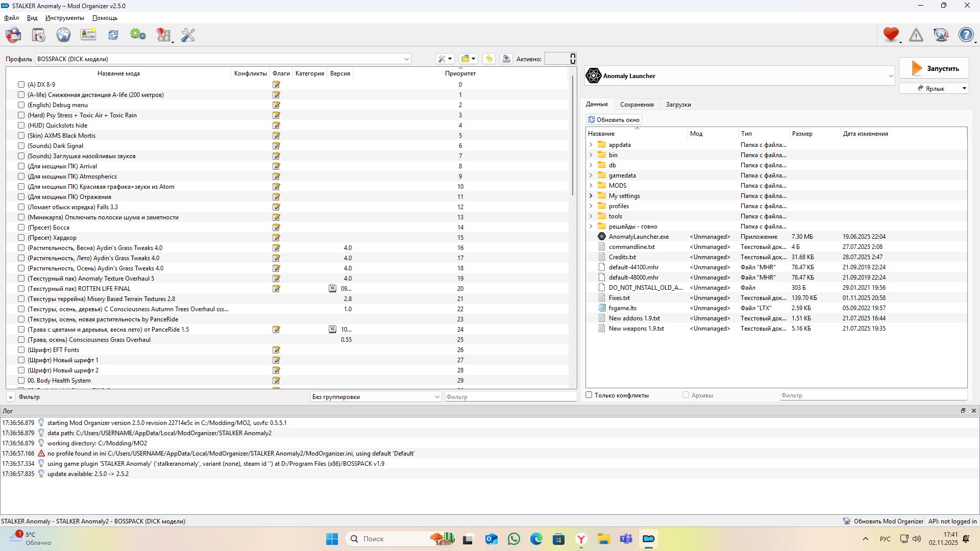Open the 'Без группировки' grouping dropdown
This screenshot has width=980, height=551.
(376, 397)
